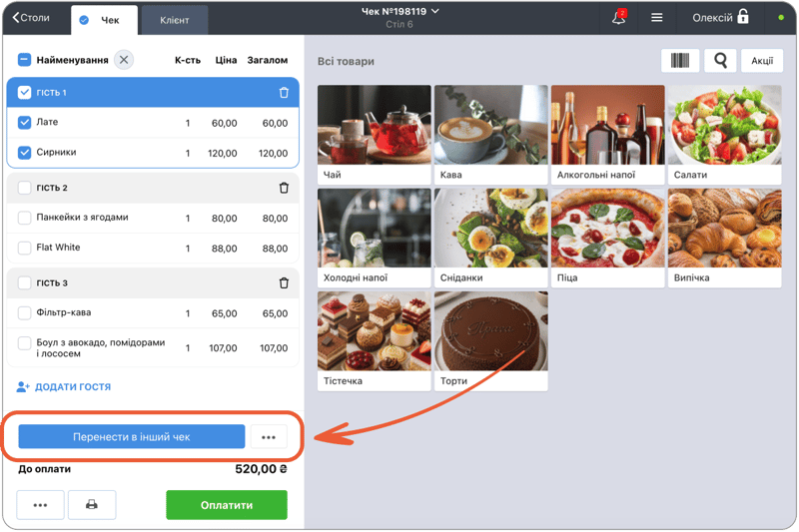Check the Гість 3 checkbox
The width and height of the screenshot is (799, 532).
[24, 282]
